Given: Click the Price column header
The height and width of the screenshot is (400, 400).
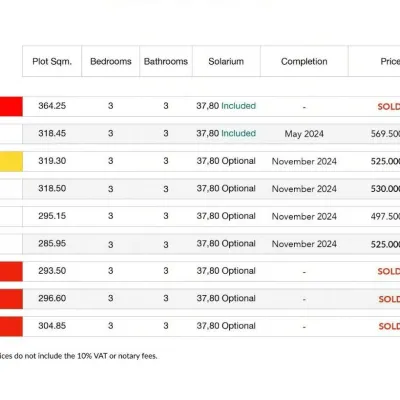Looking at the screenshot, I should point(390,61).
